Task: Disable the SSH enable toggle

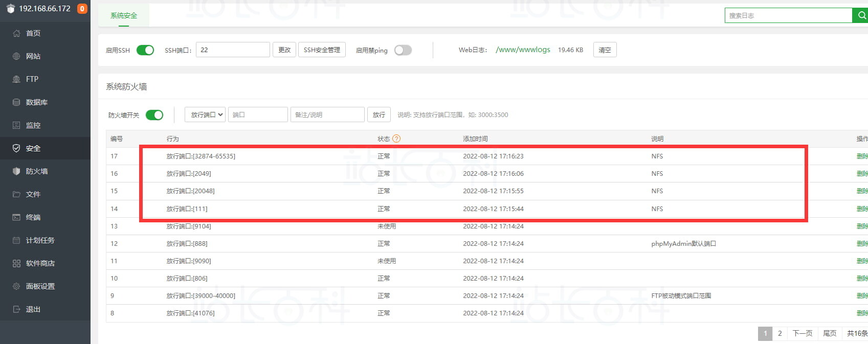Action: click(x=145, y=50)
